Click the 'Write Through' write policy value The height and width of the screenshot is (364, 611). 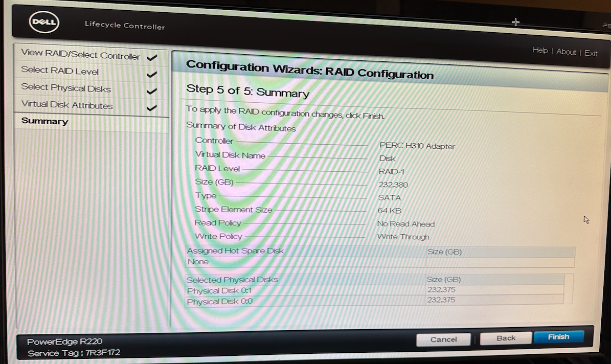point(403,237)
